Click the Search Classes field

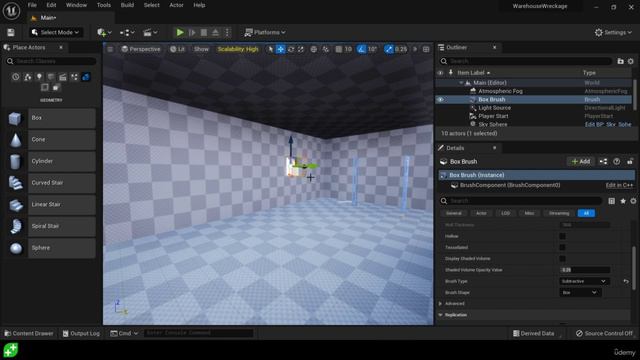[x=51, y=61]
